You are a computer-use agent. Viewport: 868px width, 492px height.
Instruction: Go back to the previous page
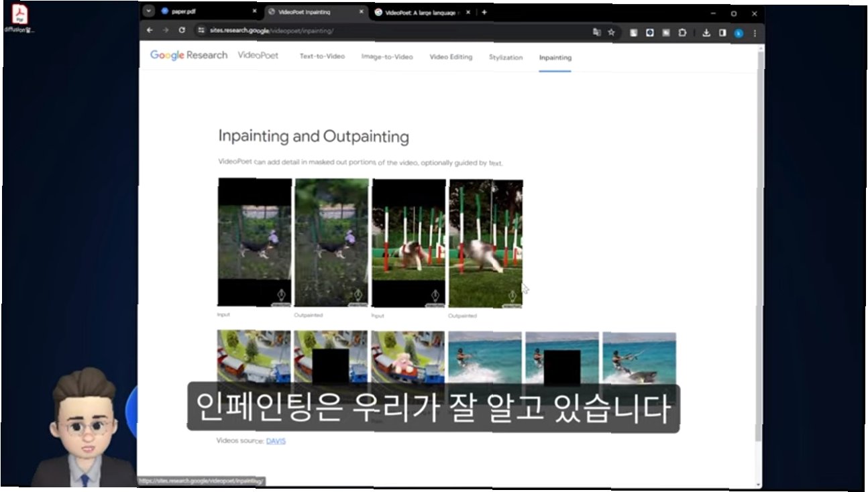coord(150,31)
